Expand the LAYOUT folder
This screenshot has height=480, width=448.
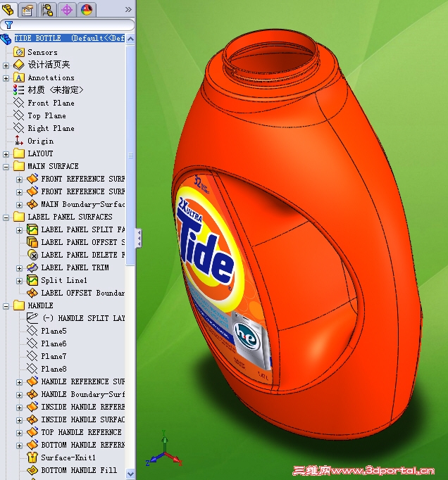click(x=6, y=154)
